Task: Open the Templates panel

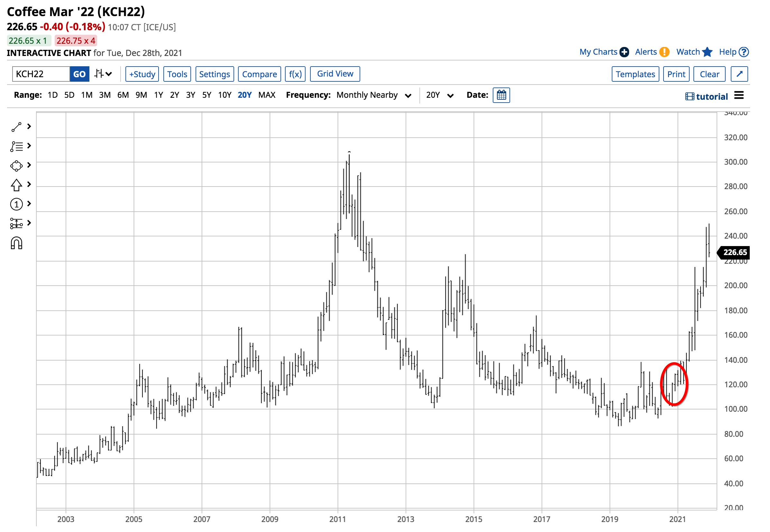Action: click(635, 74)
